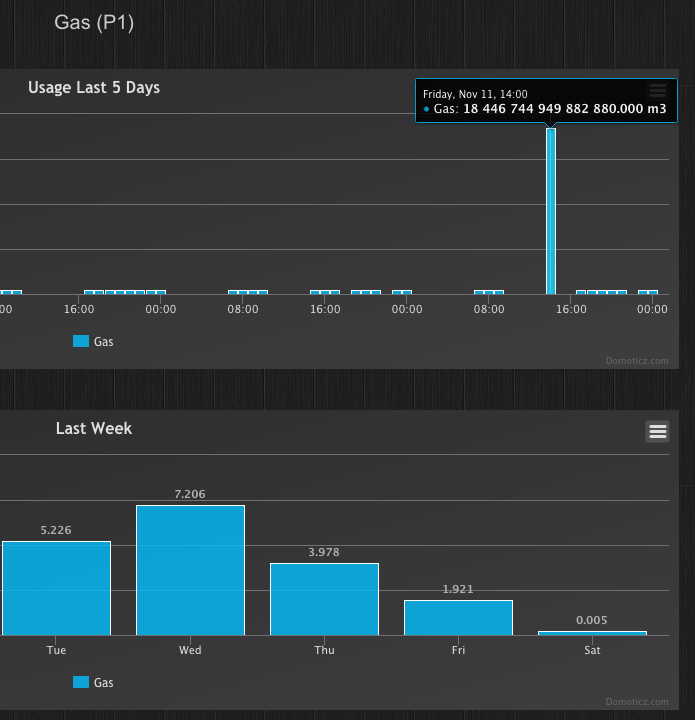Click the 1.921 data label

458,589
